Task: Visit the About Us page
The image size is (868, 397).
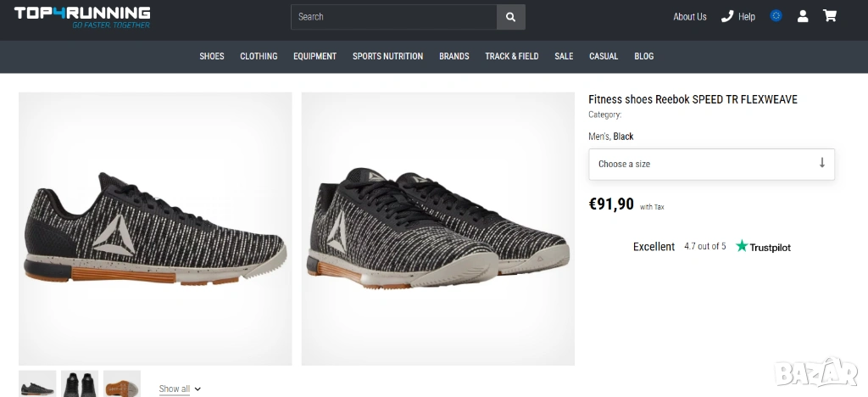Action: click(689, 17)
